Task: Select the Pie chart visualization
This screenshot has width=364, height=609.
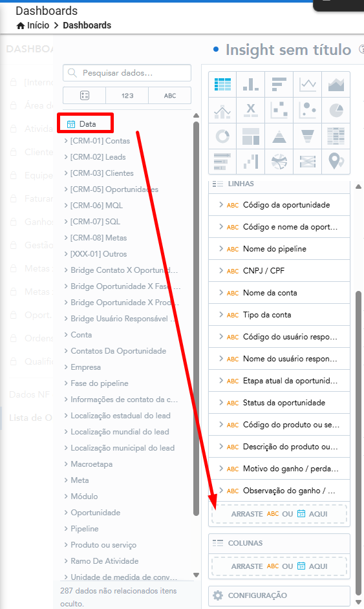Action: [x=336, y=111]
